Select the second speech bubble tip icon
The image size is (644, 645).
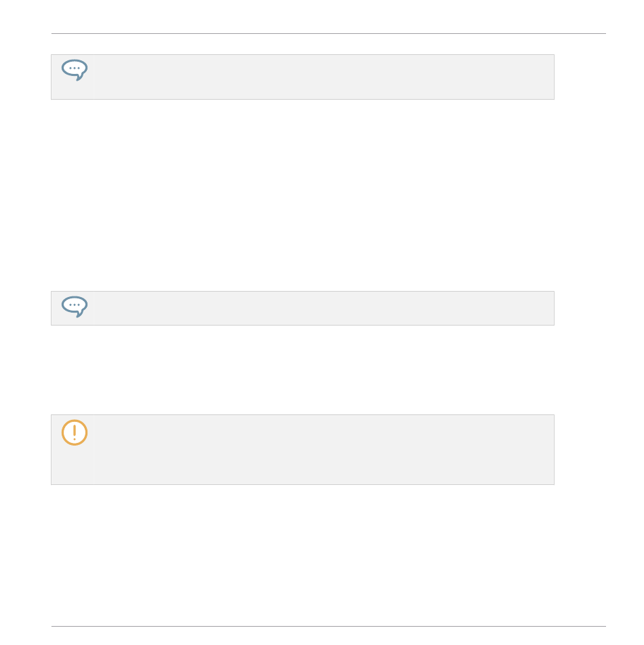click(75, 307)
